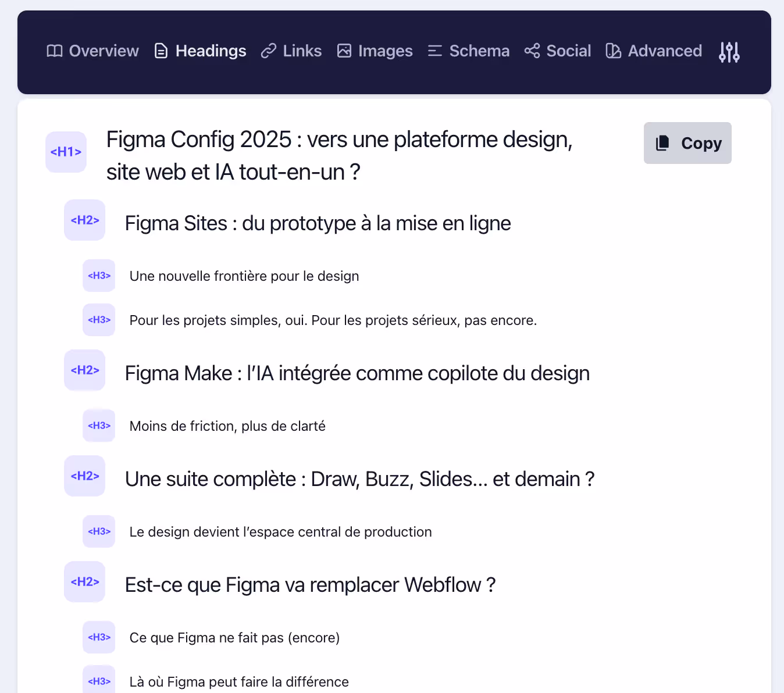The width and height of the screenshot is (784, 693).
Task: Select text Le design devient l'espace central
Action: point(280,532)
